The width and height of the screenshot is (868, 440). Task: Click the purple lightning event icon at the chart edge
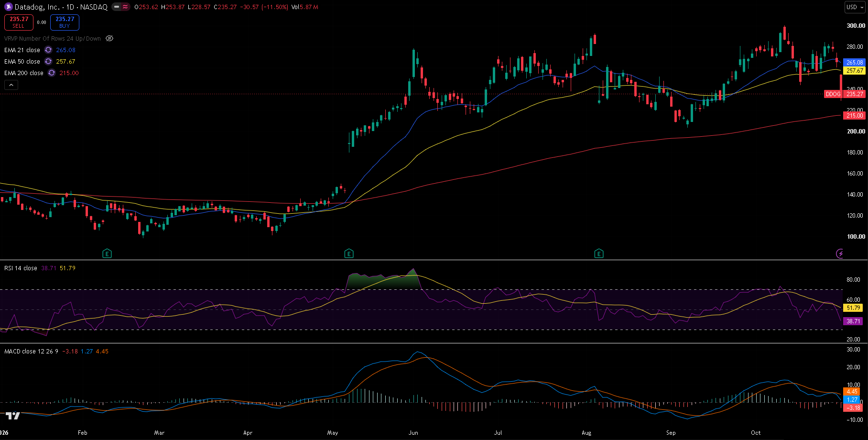(840, 253)
